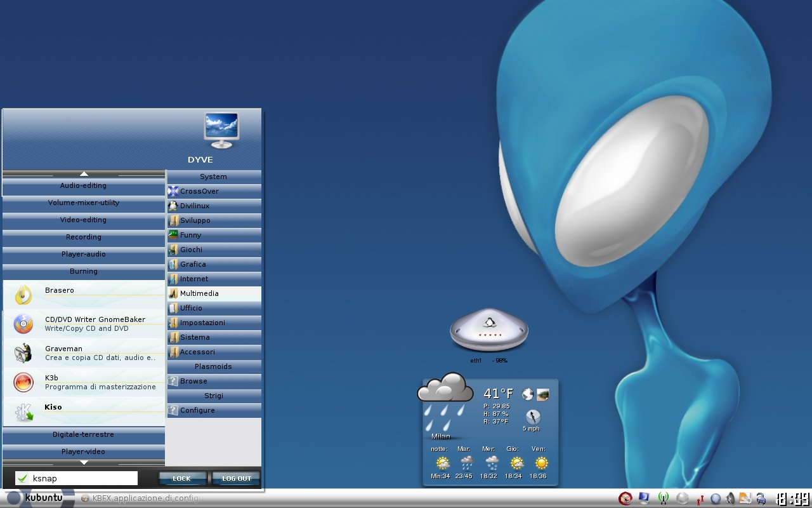Click the weather settings tray icon
The width and height of the screenshot is (812, 508).
click(745, 498)
